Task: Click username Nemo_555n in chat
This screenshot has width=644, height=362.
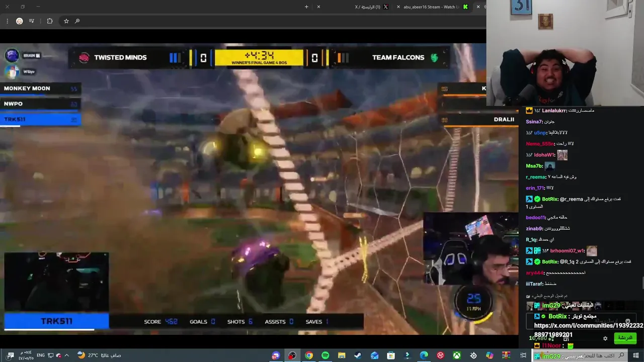Action: point(540,144)
